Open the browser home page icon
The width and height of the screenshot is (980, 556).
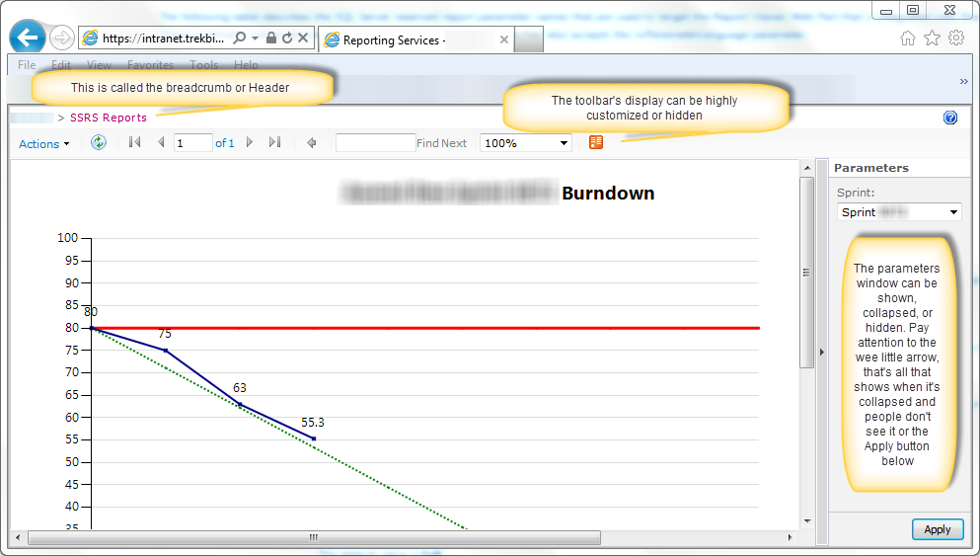tap(908, 38)
